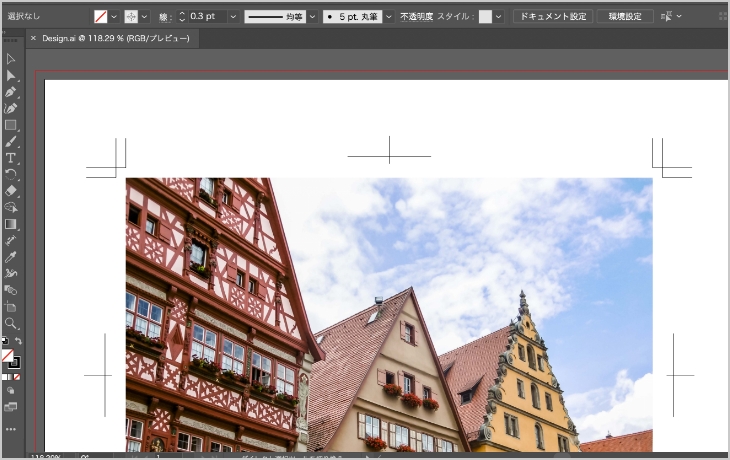Open the 不透明度 opacity panel
Image resolution: width=730 pixels, height=460 pixels.
pyautogui.click(x=416, y=17)
